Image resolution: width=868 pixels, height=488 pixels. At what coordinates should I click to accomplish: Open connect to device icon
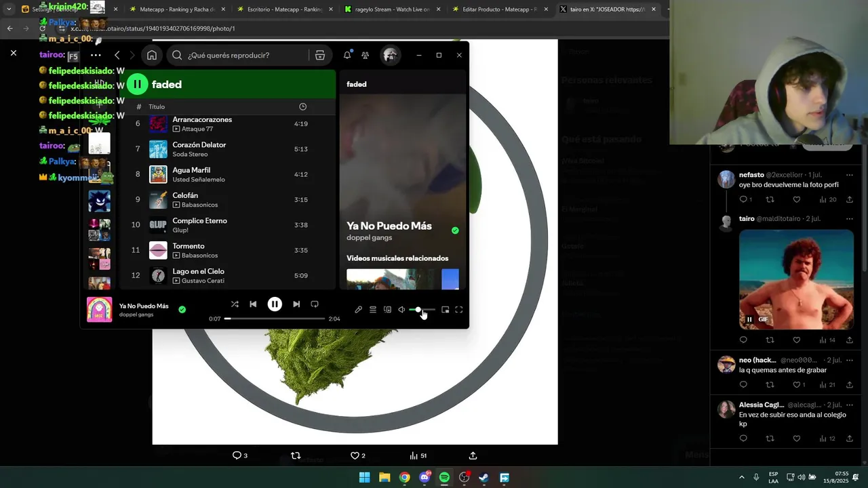[x=387, y=310]
